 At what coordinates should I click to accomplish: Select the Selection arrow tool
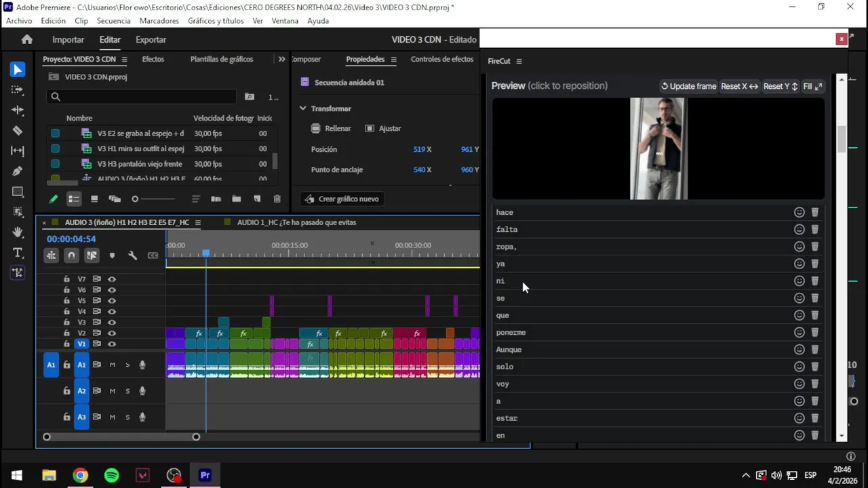(x=18, y=70)
